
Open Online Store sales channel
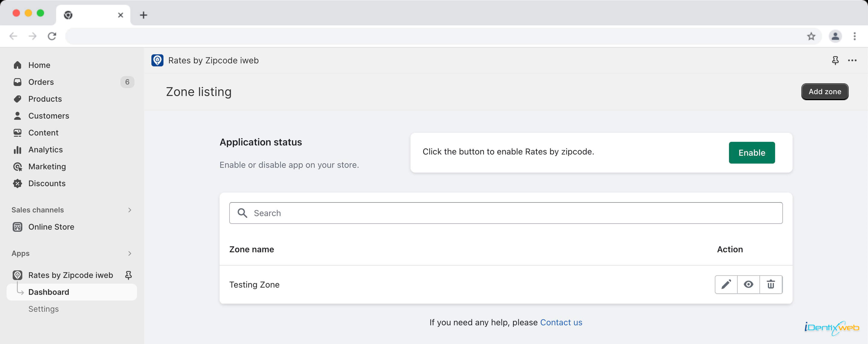[51, 227]
